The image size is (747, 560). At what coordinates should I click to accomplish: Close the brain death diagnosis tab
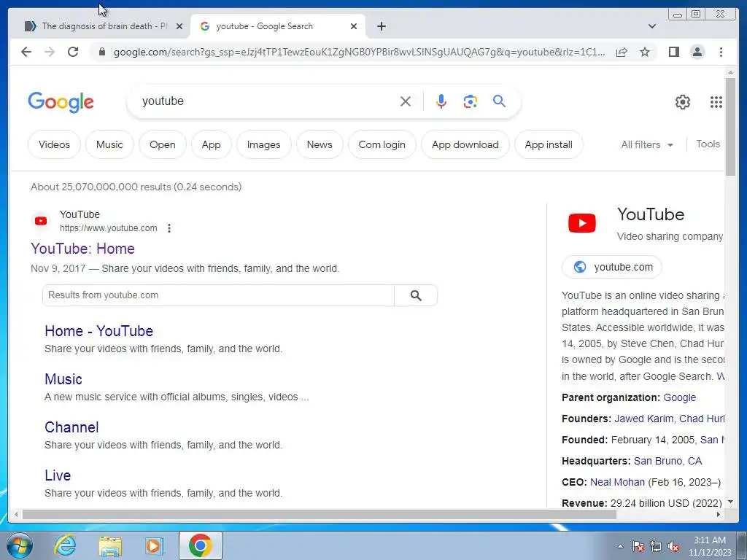(x=179, y=27)
